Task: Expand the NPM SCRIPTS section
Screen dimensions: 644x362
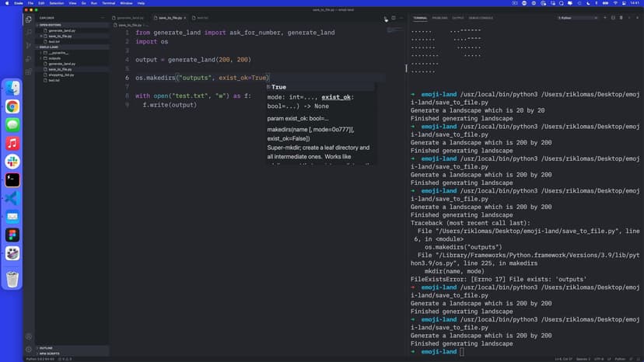Action: coord(49,353)
